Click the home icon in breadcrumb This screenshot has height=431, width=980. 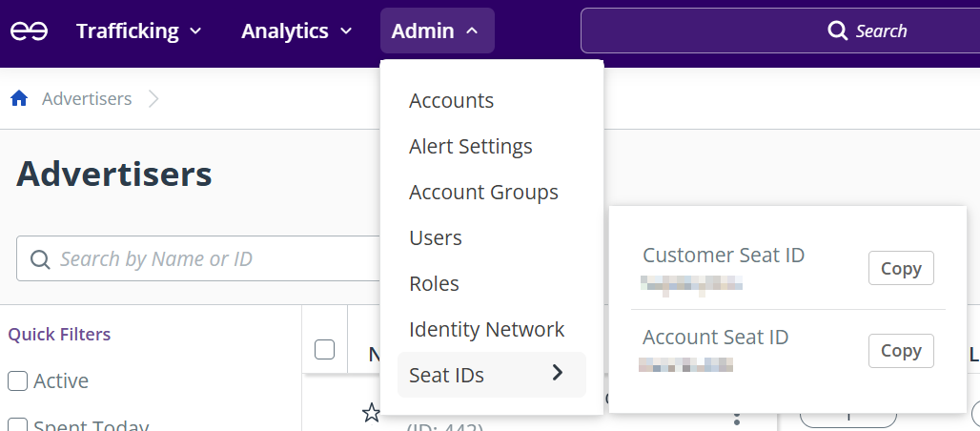click(x=19, y=98)
